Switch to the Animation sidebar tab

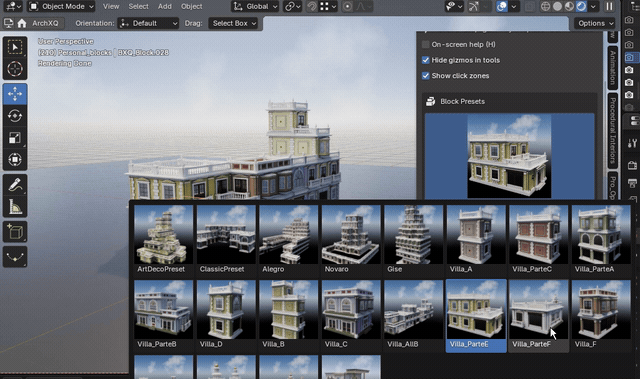tap(612, 67)
